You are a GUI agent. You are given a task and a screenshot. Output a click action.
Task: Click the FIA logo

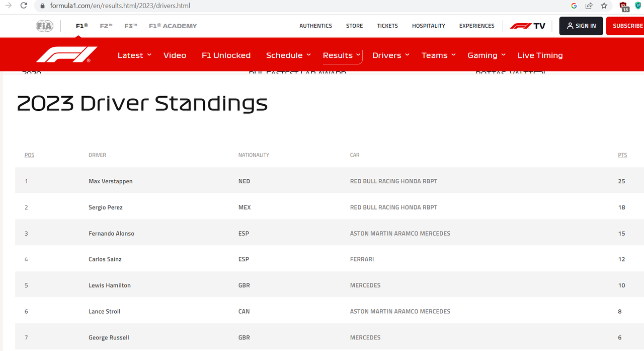(44, 26)
